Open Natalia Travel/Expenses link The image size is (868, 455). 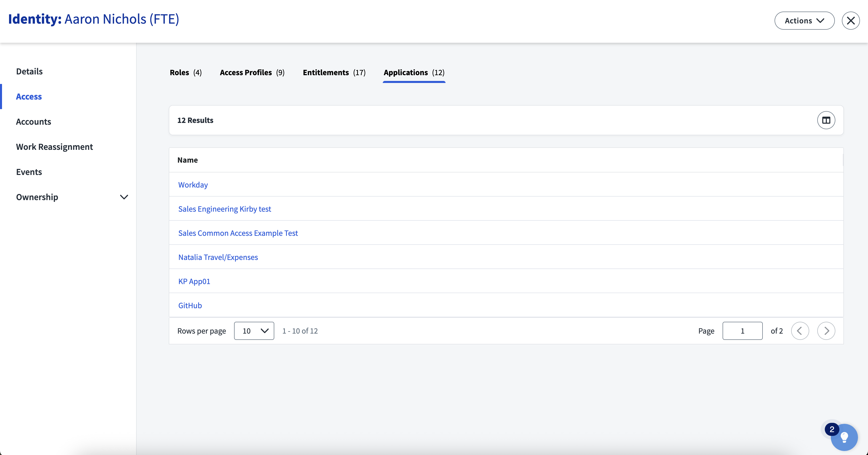(x=218, y=257)
